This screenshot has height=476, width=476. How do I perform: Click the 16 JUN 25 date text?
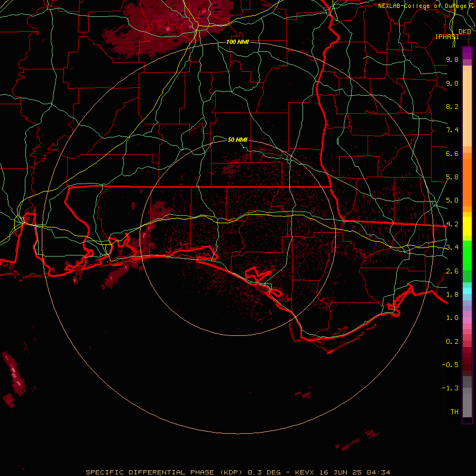[341, 472]
